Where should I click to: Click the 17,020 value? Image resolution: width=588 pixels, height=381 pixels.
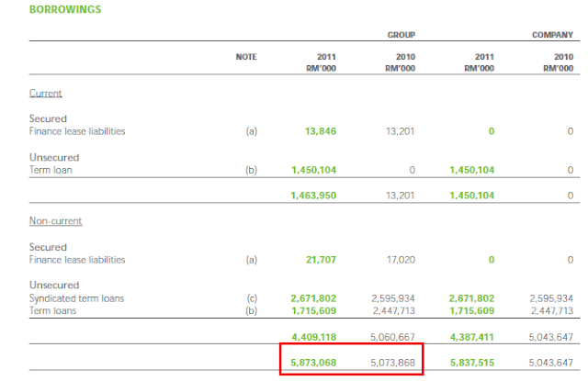coord(400,260)
